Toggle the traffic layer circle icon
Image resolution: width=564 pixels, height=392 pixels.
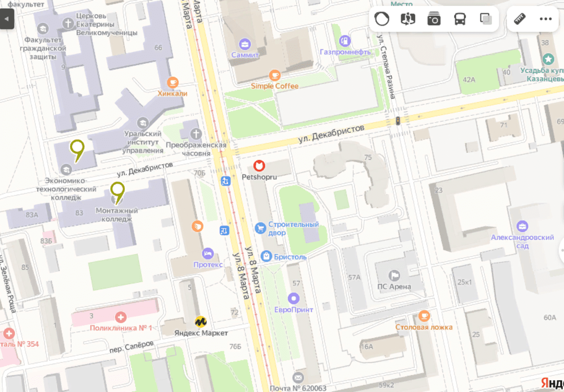coord(382,19)
